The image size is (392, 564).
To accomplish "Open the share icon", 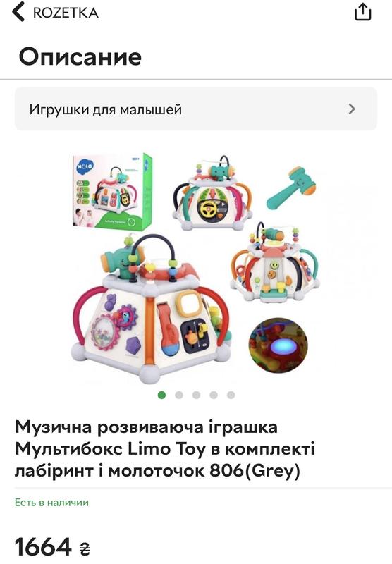I will [x=362, y=12].
